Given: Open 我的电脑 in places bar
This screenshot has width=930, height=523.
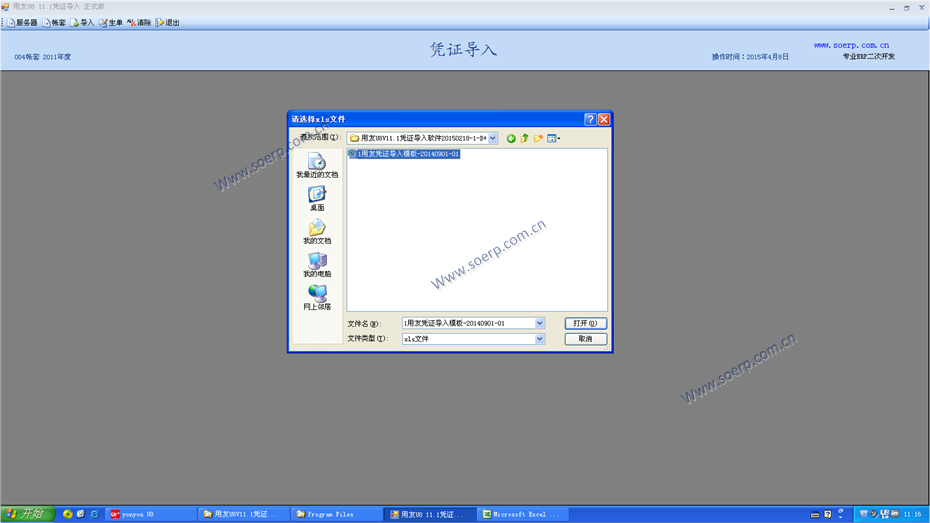Looking at the screenshot, I should 317,265.
